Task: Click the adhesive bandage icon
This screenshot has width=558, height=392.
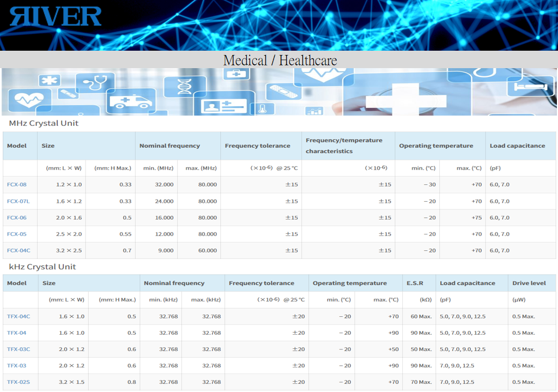Action: [x=284, y=91]
